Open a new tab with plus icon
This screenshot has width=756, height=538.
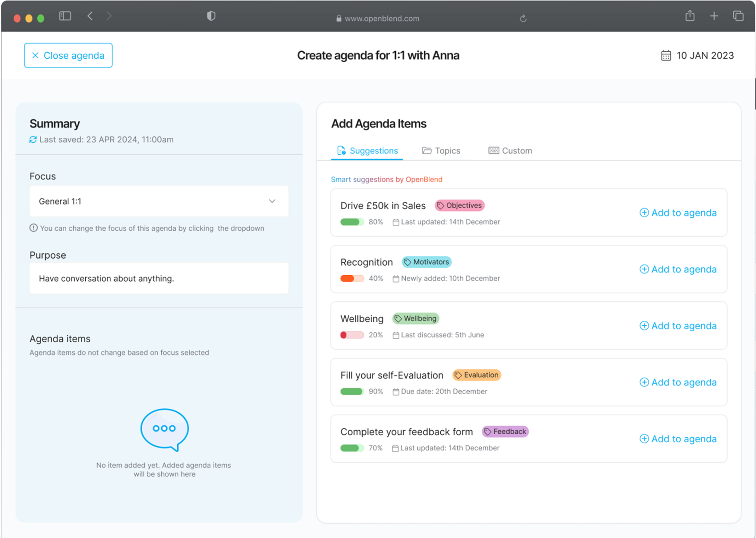point(714,16)
